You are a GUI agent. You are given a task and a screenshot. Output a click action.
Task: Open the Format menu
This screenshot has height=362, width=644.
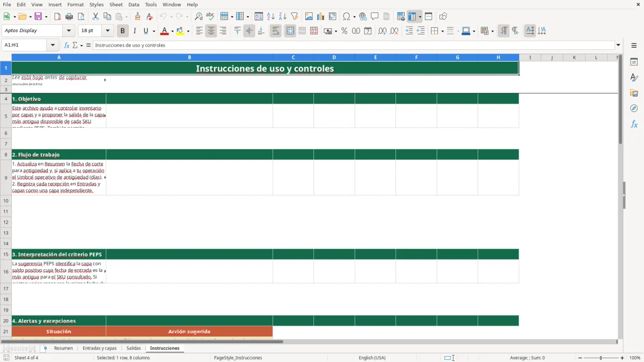point(76,4)
